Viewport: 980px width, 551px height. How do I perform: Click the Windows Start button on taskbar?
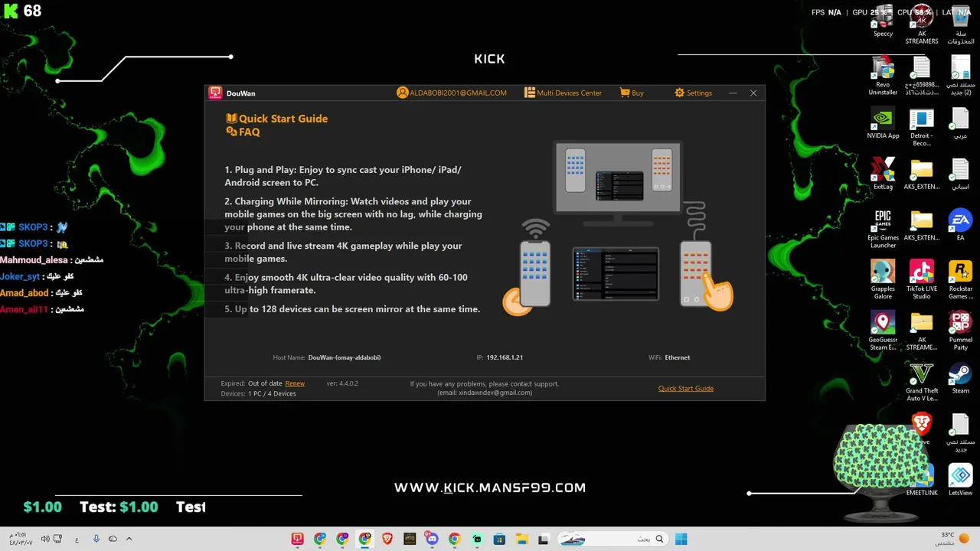click(x=681, y=539)
